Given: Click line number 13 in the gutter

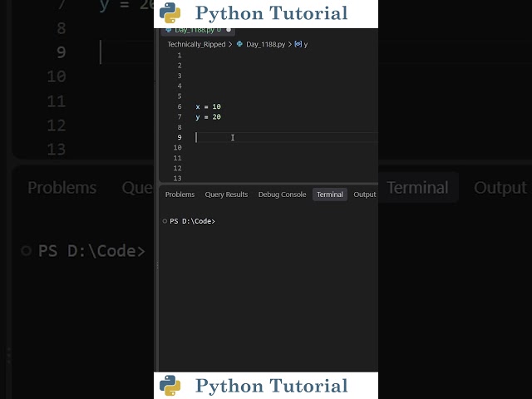Looking at the screenshot, I should tap(177, 178).
